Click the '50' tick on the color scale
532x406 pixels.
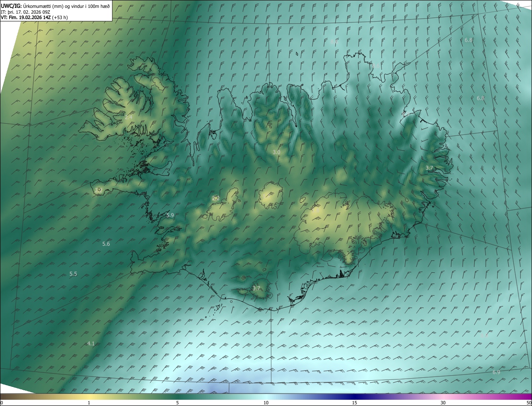529,403
